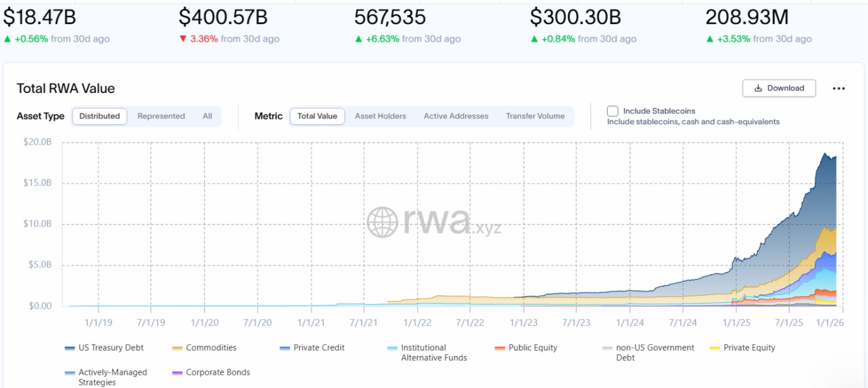
Task: Switch metric to Asset Holders
Action: 380,116
